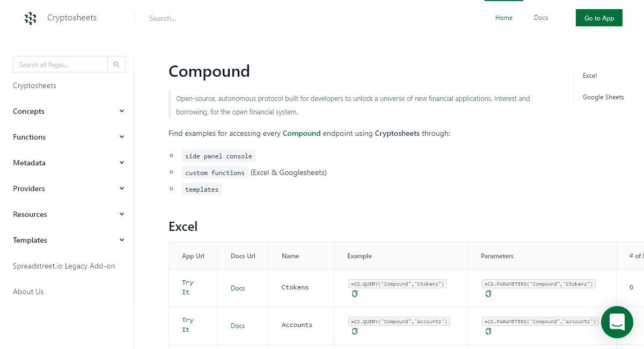Click the Go to App button
This screenshot has height=349, width=644.
click(599, 18)
